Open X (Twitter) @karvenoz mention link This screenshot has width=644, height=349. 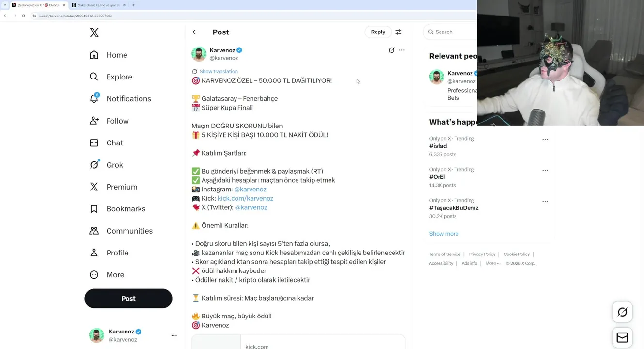(x=251, y=207)
